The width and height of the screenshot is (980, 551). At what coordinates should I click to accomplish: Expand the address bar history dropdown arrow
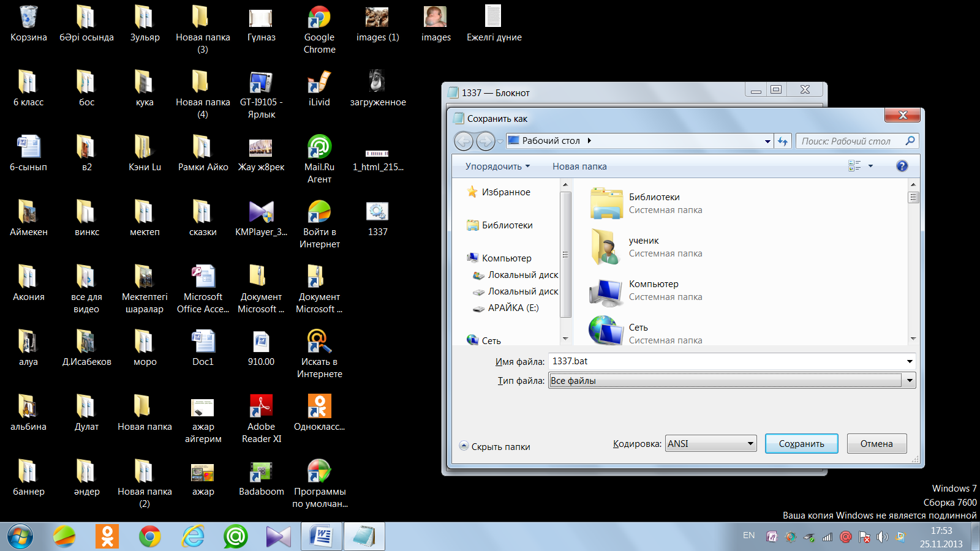tap(767, 141)
